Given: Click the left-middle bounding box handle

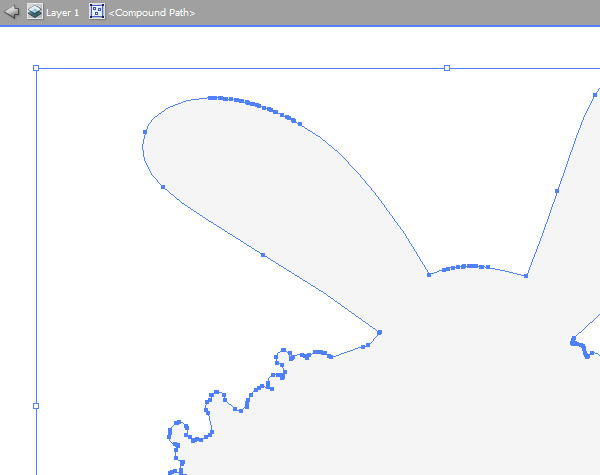Looking at the screenshot, I should click(36, 406).
